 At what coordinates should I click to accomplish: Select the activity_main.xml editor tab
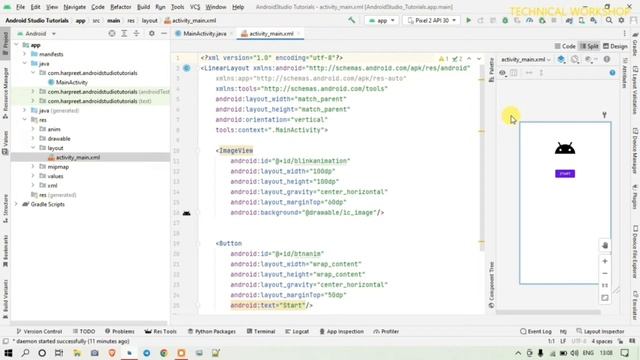[271, 33]
